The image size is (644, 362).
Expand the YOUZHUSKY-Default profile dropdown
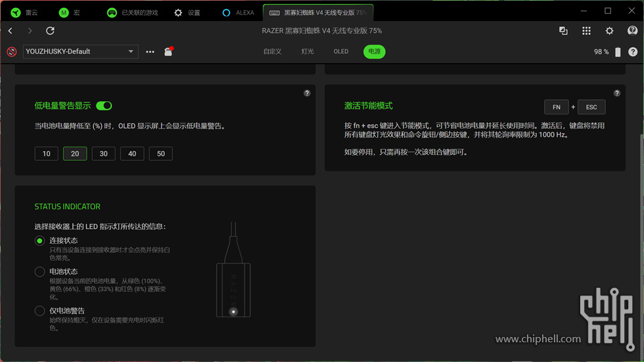click(x=80, y=52)
